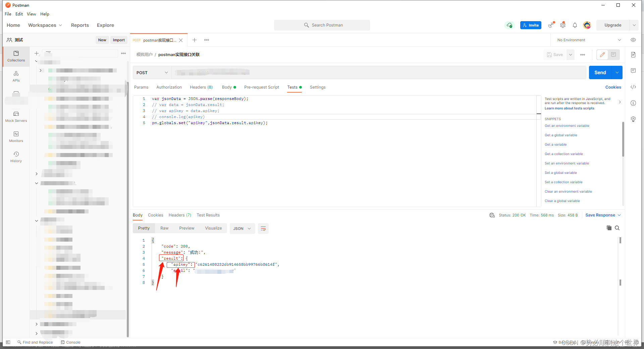Viewport: 644px width, 349px height.
Task: Open the Upgrade dropdown arrow
Action: click(634, 25)
